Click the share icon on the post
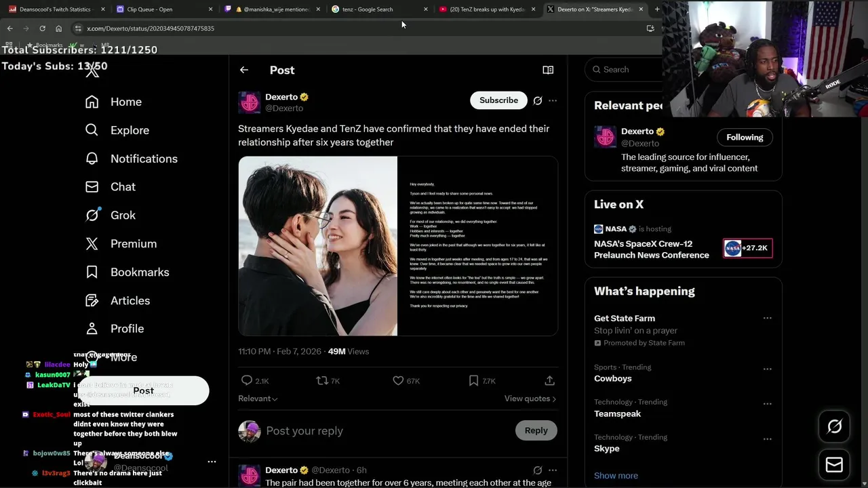 tap(549, 381)
